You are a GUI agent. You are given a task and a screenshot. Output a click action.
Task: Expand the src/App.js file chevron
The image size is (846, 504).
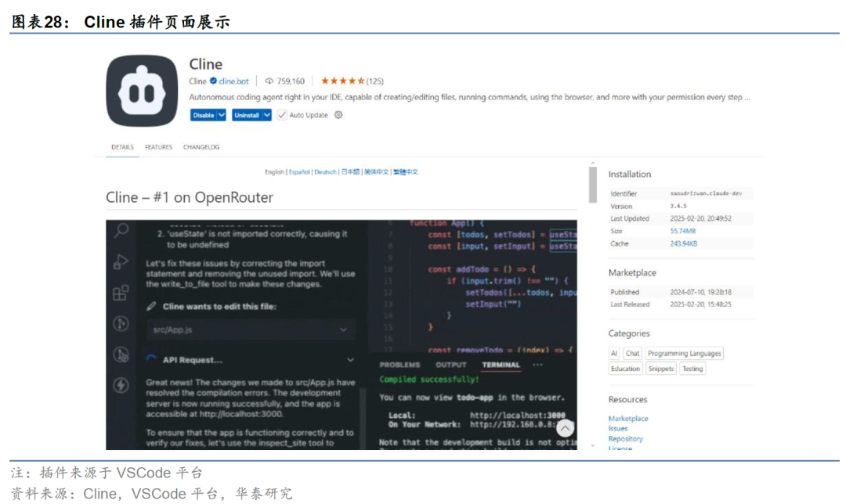click(343, 330)
